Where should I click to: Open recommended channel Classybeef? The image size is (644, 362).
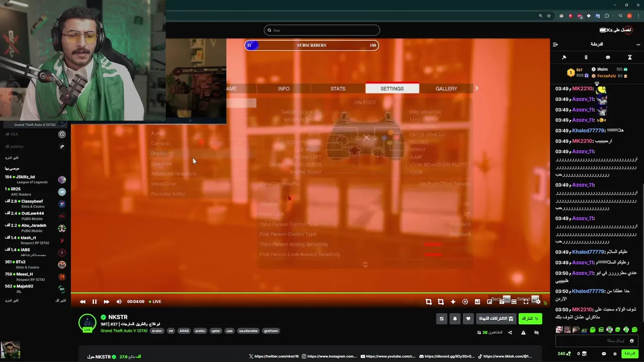click(x=35, y=204)
